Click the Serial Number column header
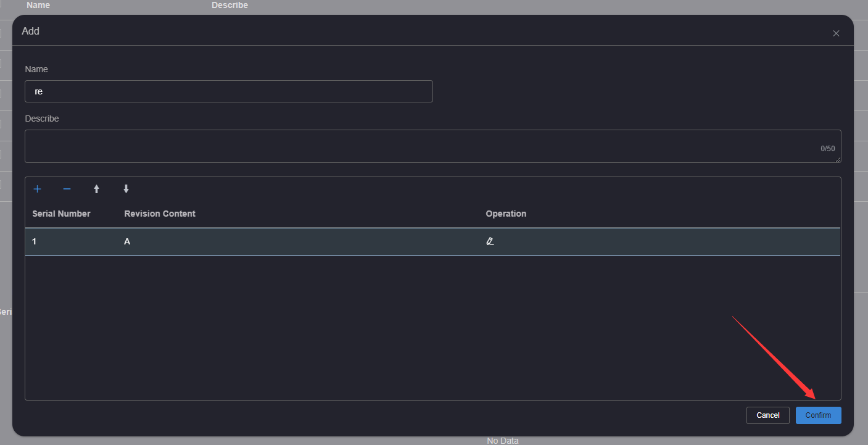This screenshot has width=868, height=445. 61,214
